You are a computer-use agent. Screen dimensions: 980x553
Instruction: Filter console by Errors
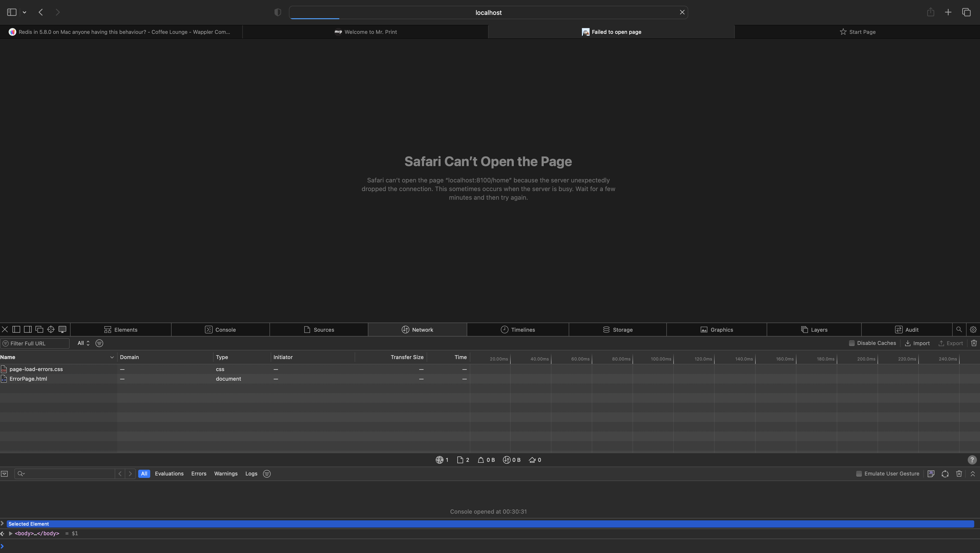pyautogui.click(x=199, y=474)
